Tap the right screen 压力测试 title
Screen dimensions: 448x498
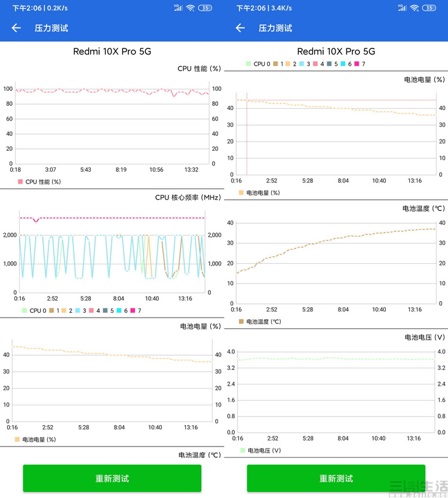point(275,28)
